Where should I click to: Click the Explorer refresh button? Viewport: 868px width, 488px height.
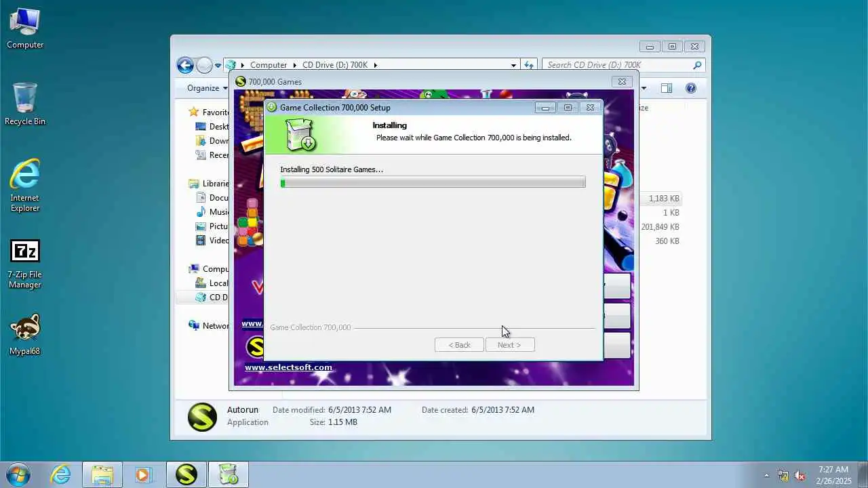click(x=530, y=65)
